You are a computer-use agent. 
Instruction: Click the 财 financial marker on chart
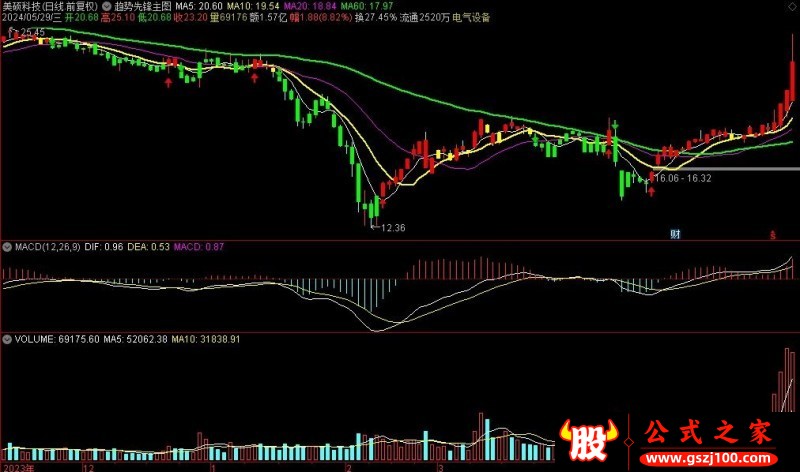[x=675, y=234]
